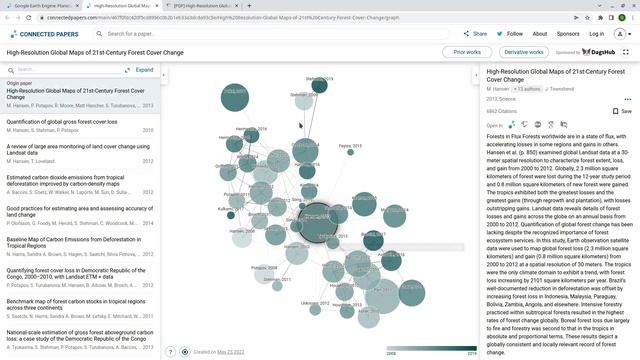Click the +13 authors expander
The width and height of the screenshot is (640, 360).
[x=527, y=89]
